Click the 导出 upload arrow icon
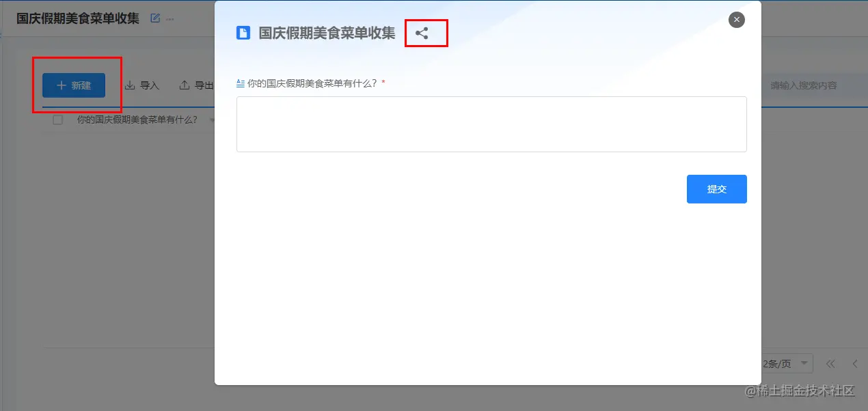Image resolution: width=868 pixels, height=411 pixels. click(185, 85)
